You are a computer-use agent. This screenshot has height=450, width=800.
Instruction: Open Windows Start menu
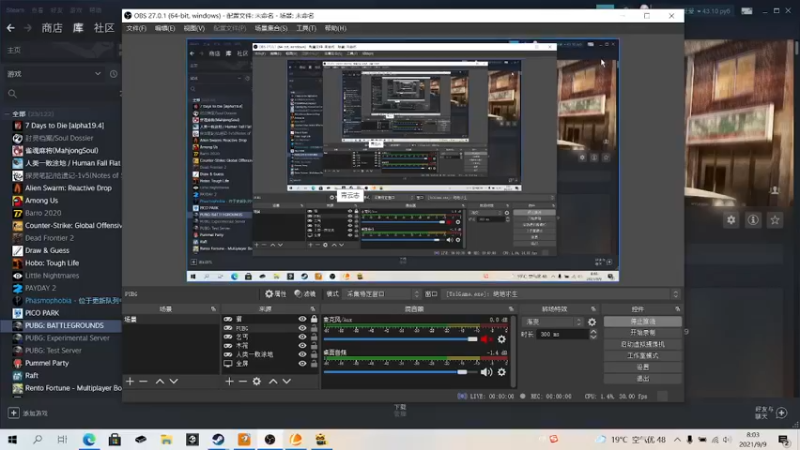(x=12, y=439)
